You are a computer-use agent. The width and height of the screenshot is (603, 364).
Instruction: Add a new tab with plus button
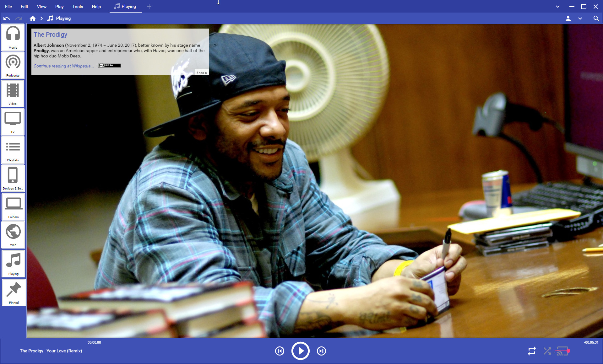149,7
